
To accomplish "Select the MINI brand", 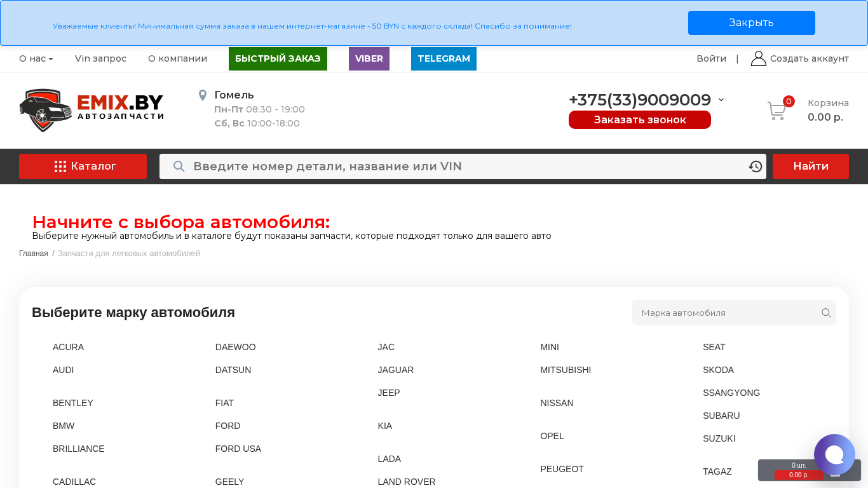I will coord(550,347).
